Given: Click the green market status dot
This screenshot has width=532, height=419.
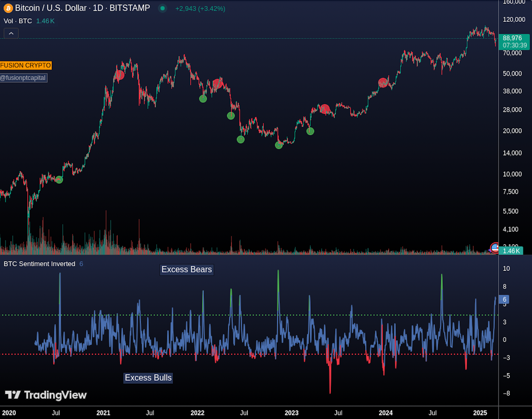Looking at the screenshot, I should pos(162,8).
